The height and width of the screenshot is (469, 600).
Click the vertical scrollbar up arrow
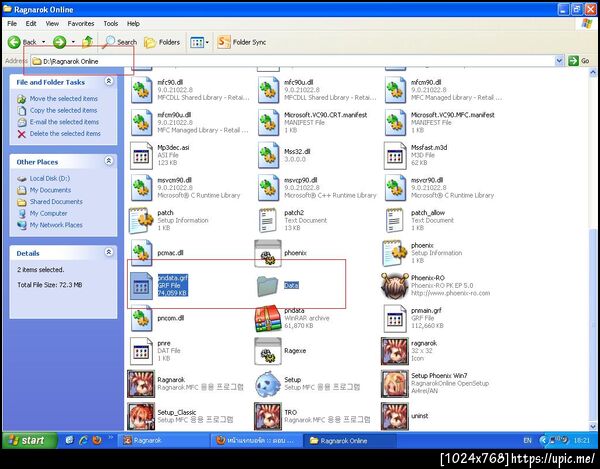tap(593, 72)
